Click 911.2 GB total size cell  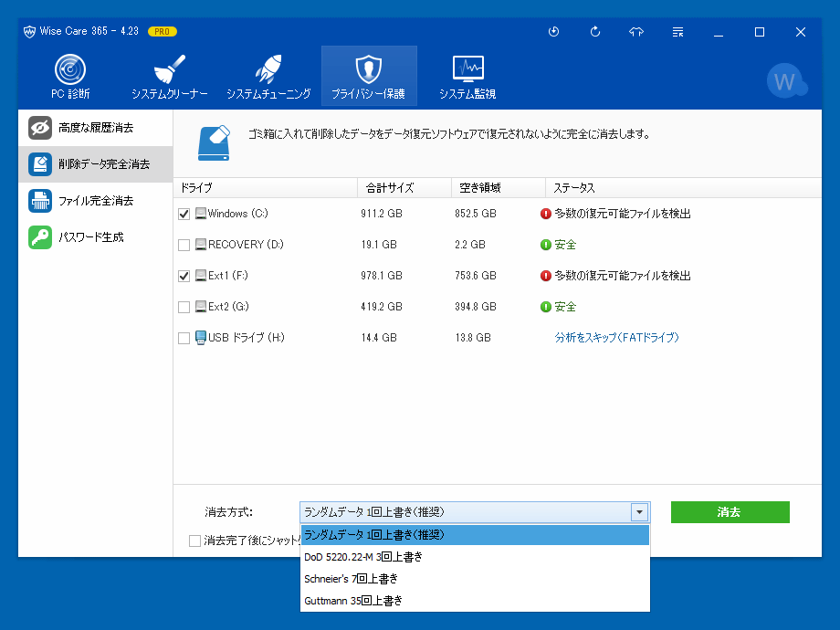pyautogui.click(x=382, y=214)
